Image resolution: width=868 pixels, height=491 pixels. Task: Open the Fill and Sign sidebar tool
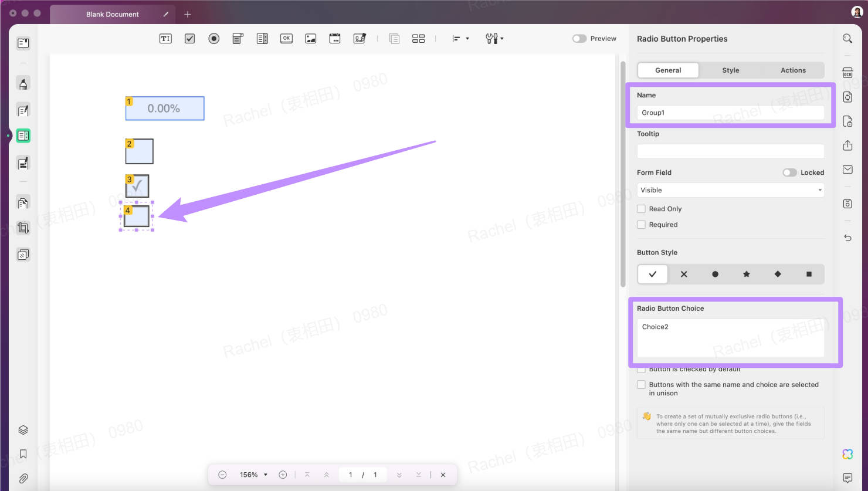pos(23,163)
